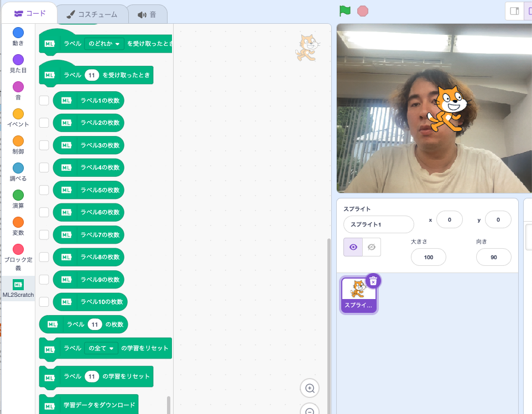Select the ブロック定義 block category
532x414 pixels.
[x=18, y=258]
